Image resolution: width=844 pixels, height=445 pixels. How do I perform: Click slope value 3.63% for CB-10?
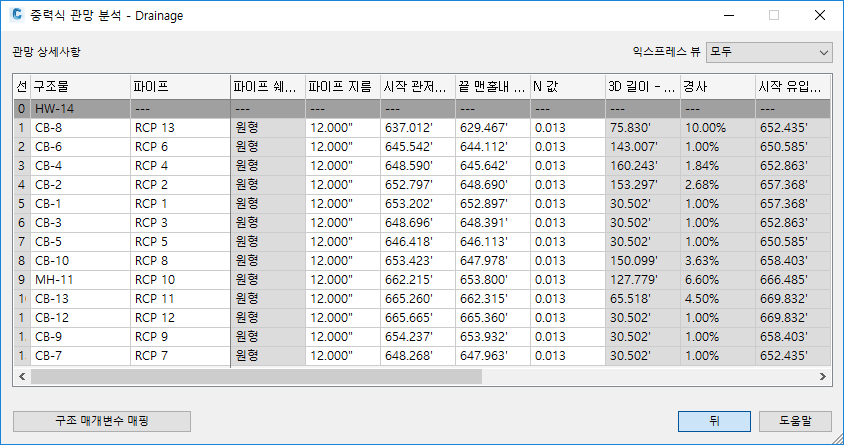(718, 260)
